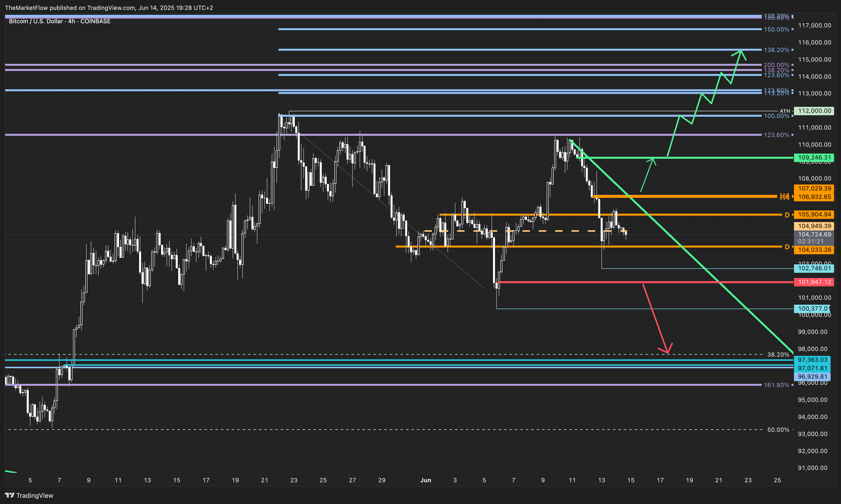Viewport: 841px width, 504px height.
Task: Click the 50.00% retracement label
Action: tap(778, 430)
